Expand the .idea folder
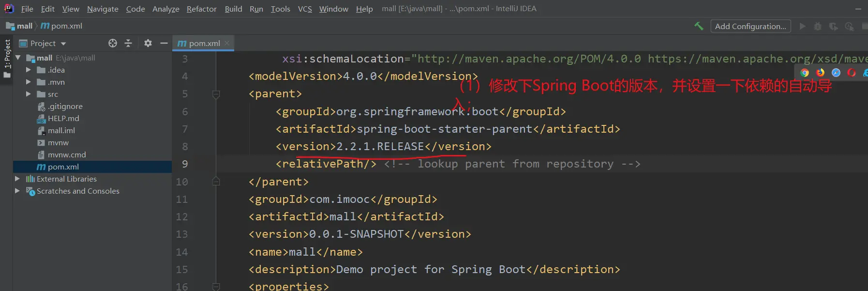Viewport: 868px width, 291px height. [29, 70]
